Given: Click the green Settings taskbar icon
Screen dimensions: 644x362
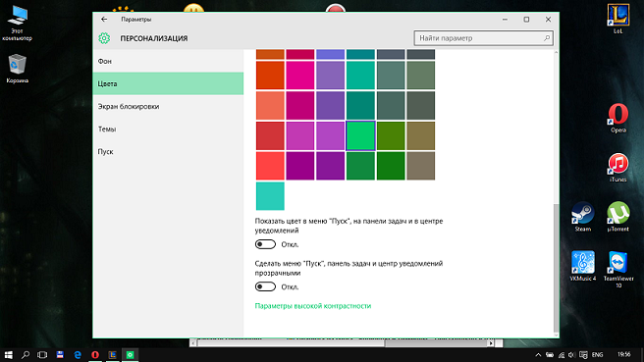Looking at the screenshot, I should tap(131, 354).
